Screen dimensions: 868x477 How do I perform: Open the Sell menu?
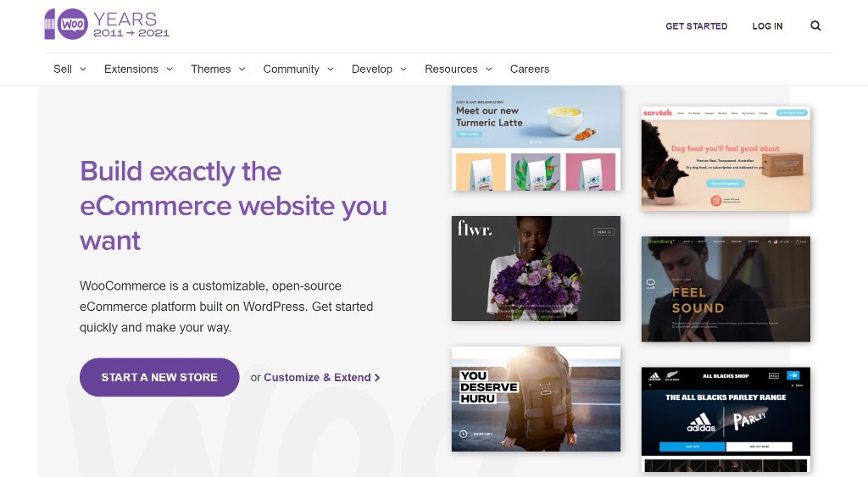[x=63, y=69]
